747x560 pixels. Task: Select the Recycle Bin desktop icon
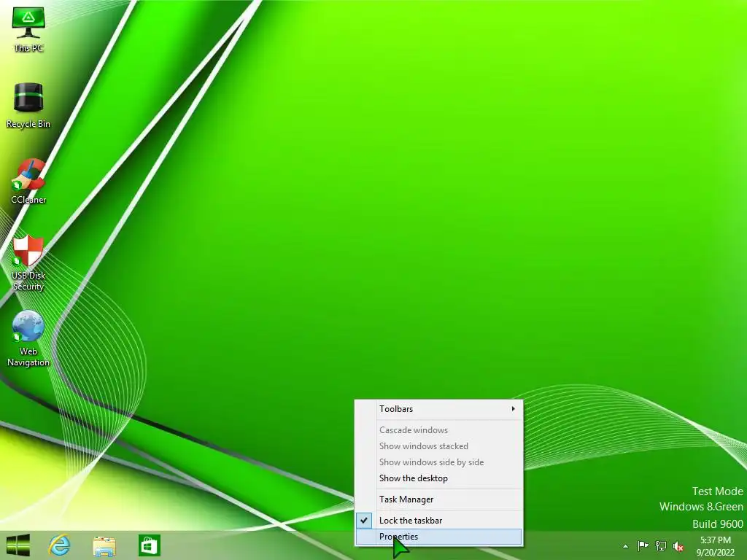click(x=28, y=105)
